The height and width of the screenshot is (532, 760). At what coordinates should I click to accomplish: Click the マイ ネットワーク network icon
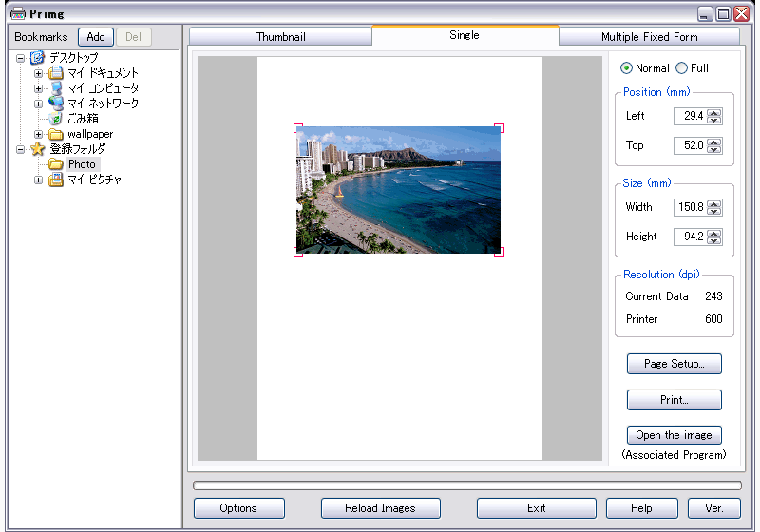[56, 104]
